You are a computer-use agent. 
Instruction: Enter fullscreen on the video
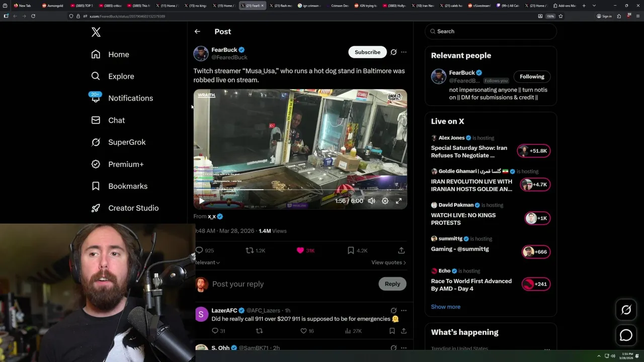click(398, 201)
